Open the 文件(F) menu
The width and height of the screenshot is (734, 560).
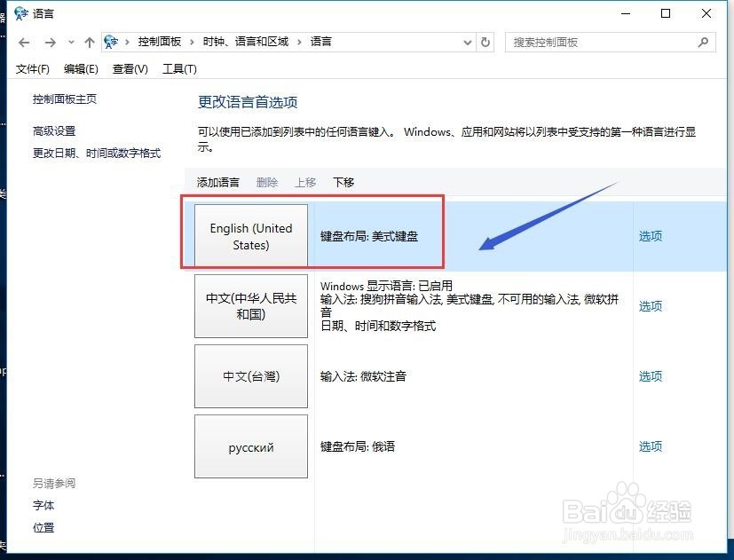coord(33,68)
